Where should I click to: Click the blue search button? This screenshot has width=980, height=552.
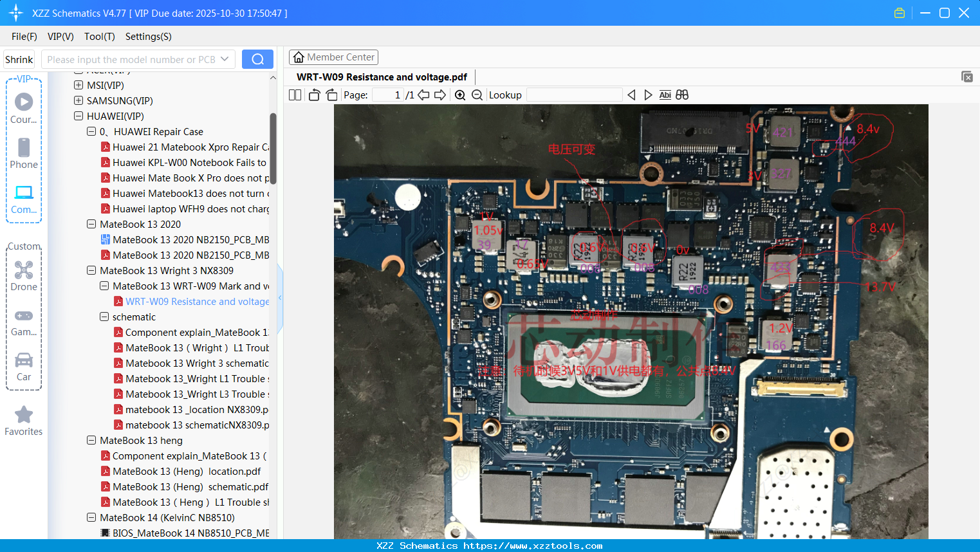pos(257,59)
